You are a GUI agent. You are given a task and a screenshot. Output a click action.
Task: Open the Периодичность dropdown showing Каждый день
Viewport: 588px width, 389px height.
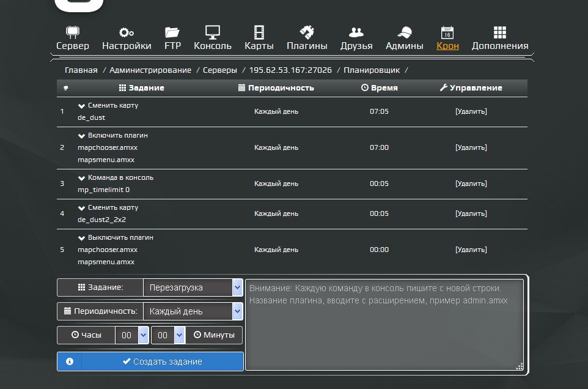tap(193, 311)
